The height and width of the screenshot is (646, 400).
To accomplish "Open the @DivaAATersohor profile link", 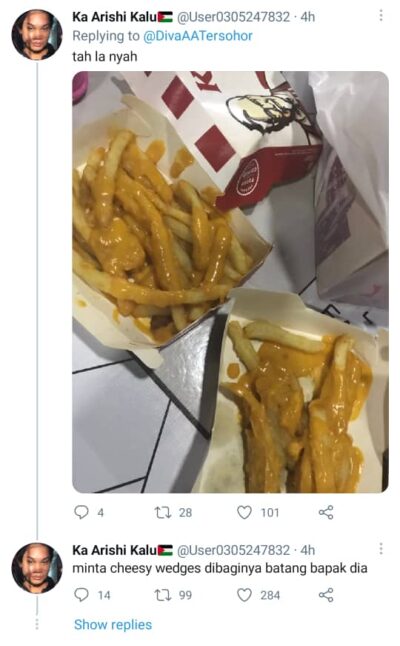I will (198, 36).
